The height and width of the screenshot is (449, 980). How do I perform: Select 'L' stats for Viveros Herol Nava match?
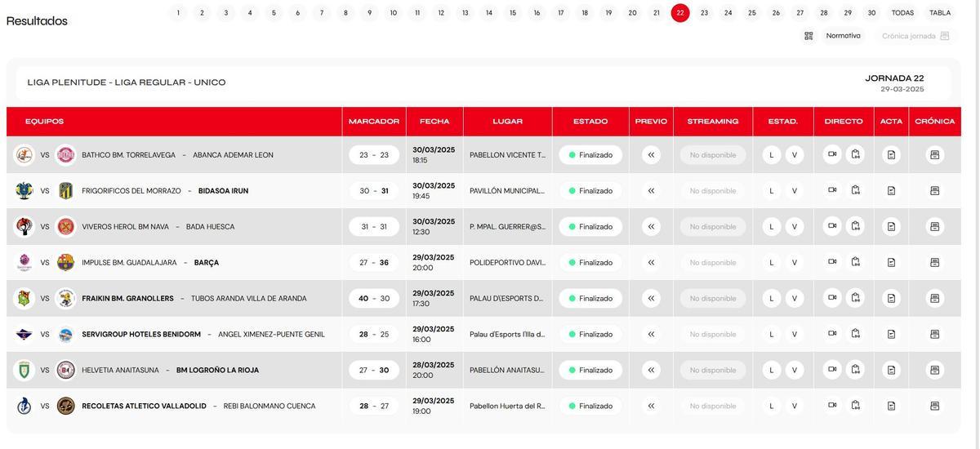point(771,227)
